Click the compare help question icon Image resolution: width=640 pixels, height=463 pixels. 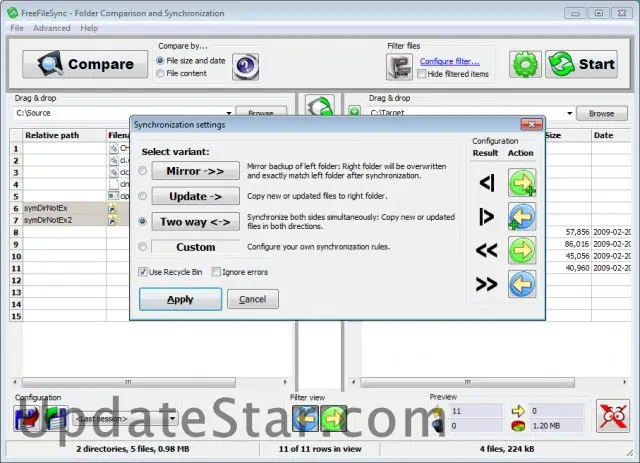tap(245, 66)
